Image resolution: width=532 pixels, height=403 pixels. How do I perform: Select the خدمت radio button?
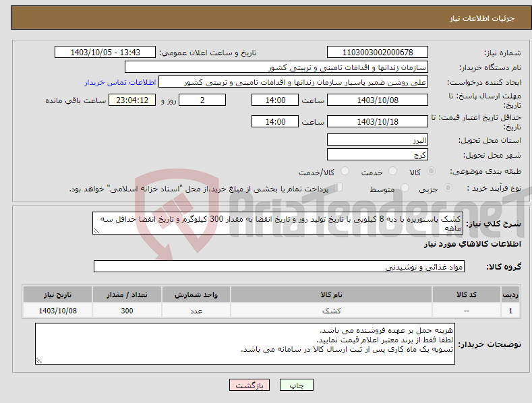click(392, 171)
